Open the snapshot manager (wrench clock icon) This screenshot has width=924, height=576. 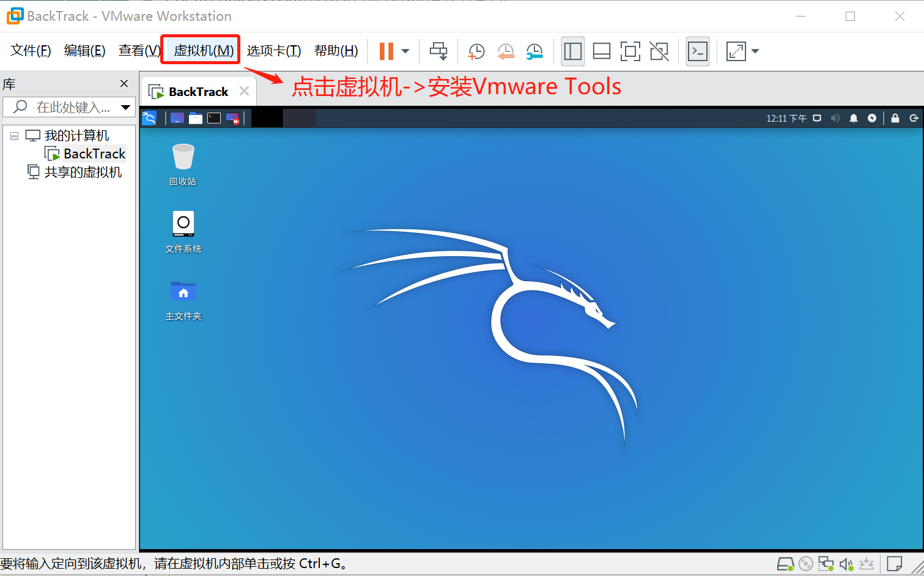coord(534,51)
